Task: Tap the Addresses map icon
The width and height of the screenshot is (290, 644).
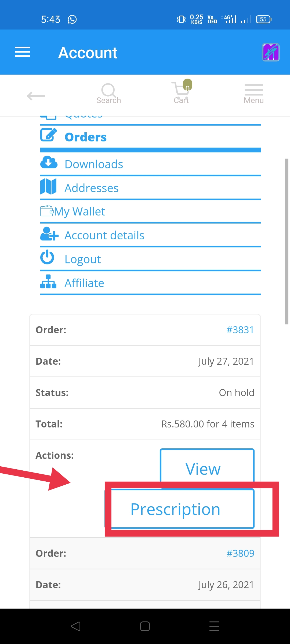Action: coord(48,186)
